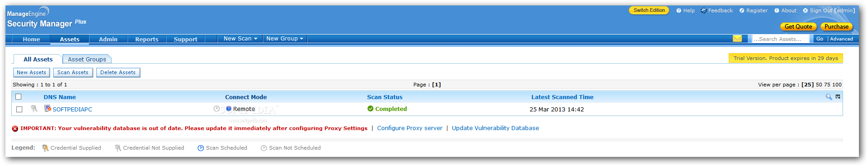Click Credential Not Supplied legend icon
Screen dimensions: 868x166
click(x=118, y=148)
